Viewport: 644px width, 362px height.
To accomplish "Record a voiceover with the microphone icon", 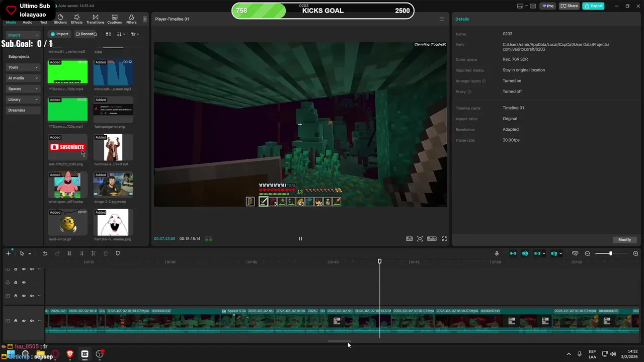I will click(x=497, y=253).
